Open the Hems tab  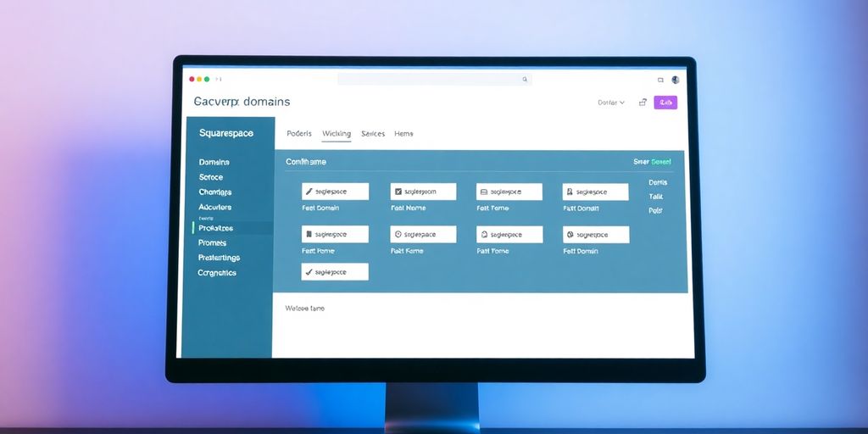point(403,133)
